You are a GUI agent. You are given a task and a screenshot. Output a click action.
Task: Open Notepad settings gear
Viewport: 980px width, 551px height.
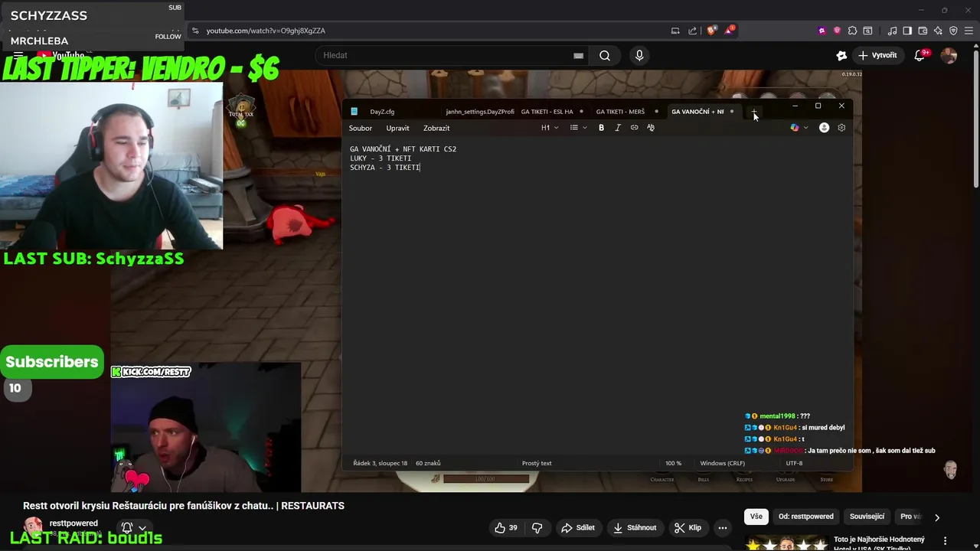tap(841, 128)
